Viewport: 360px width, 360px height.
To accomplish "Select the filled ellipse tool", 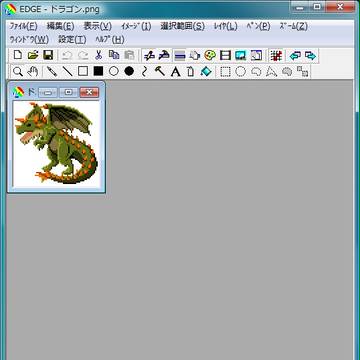I will pos(129,71).
